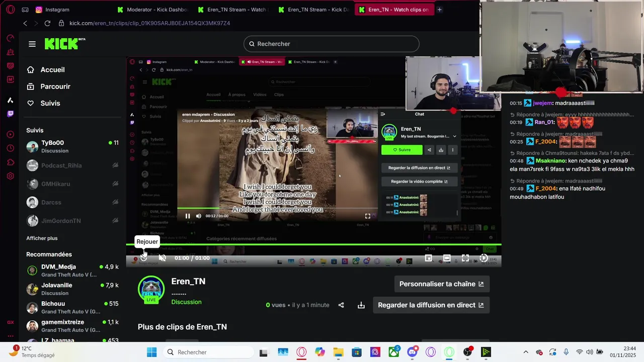
Task: Open Podcast_Rihla offline channel
Action: [x=72, y=165]
